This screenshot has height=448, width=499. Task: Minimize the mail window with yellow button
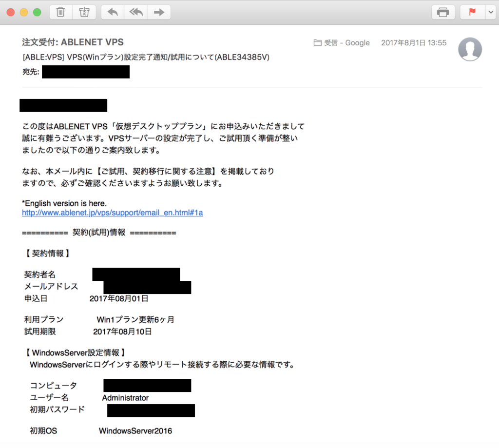24,12
